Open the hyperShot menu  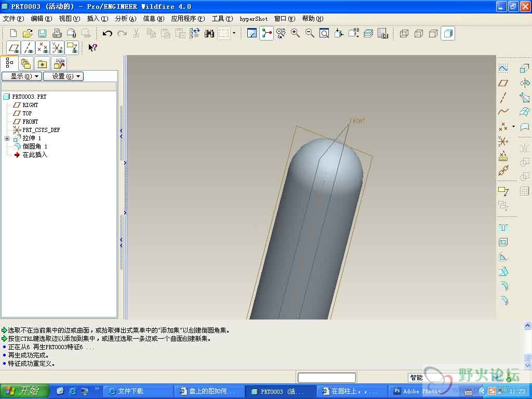click(254, 19)
